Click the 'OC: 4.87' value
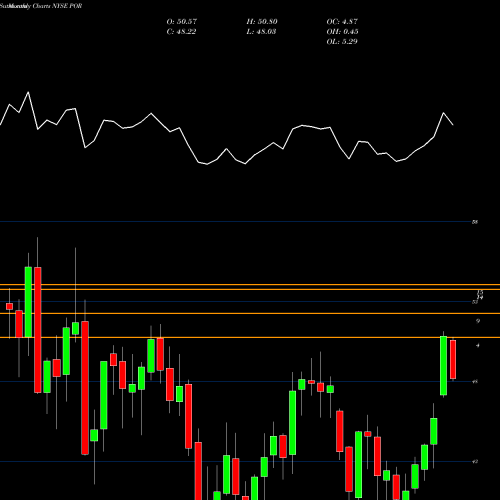The image size is (500, 500). [342, 22]
